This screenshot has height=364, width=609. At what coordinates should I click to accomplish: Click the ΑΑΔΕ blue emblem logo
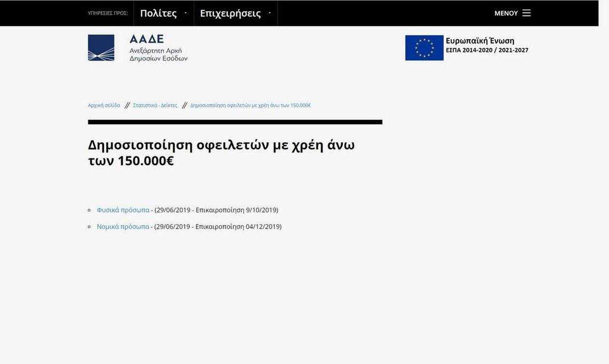point(101,48)
